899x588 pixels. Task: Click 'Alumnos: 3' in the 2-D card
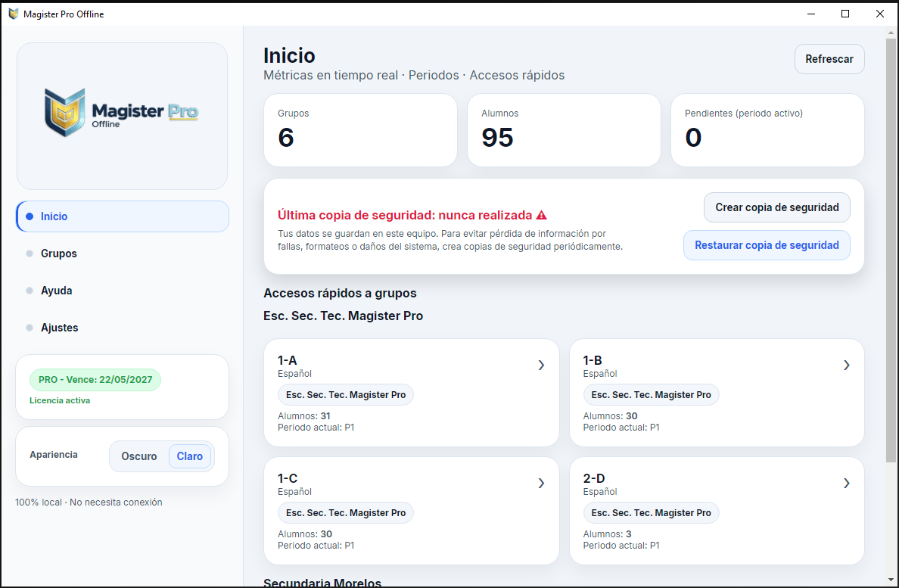tap(607, 534)
